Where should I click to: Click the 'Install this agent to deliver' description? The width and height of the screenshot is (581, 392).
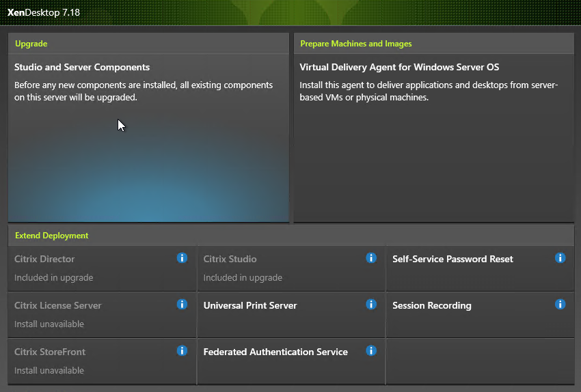click(x=429, y=91)
